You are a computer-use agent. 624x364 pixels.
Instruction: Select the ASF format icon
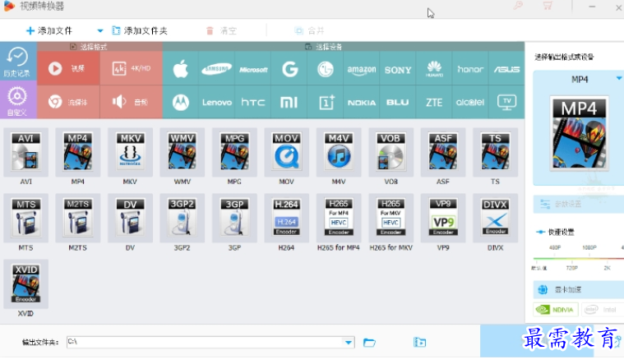click(443, 152)
